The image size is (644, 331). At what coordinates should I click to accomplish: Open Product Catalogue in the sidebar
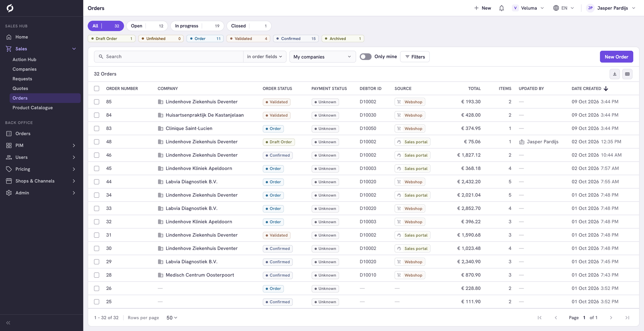tap(33, 108)
